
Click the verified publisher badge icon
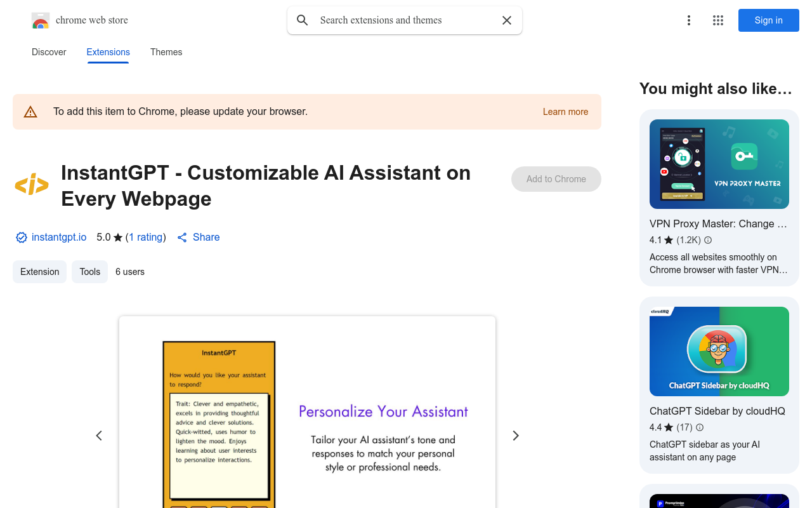(22, 237)
